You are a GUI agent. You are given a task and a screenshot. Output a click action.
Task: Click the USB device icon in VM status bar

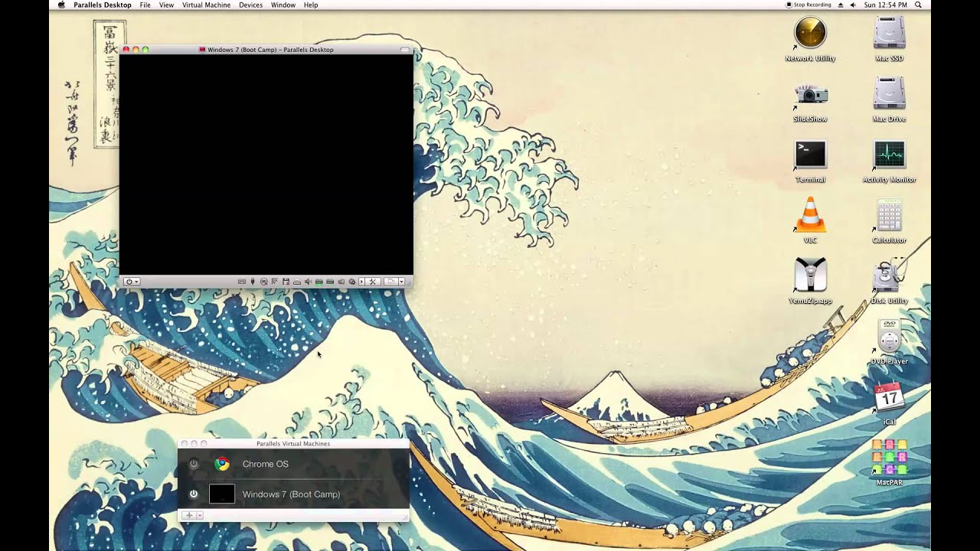pyautogui.click(x=253, y=282)
